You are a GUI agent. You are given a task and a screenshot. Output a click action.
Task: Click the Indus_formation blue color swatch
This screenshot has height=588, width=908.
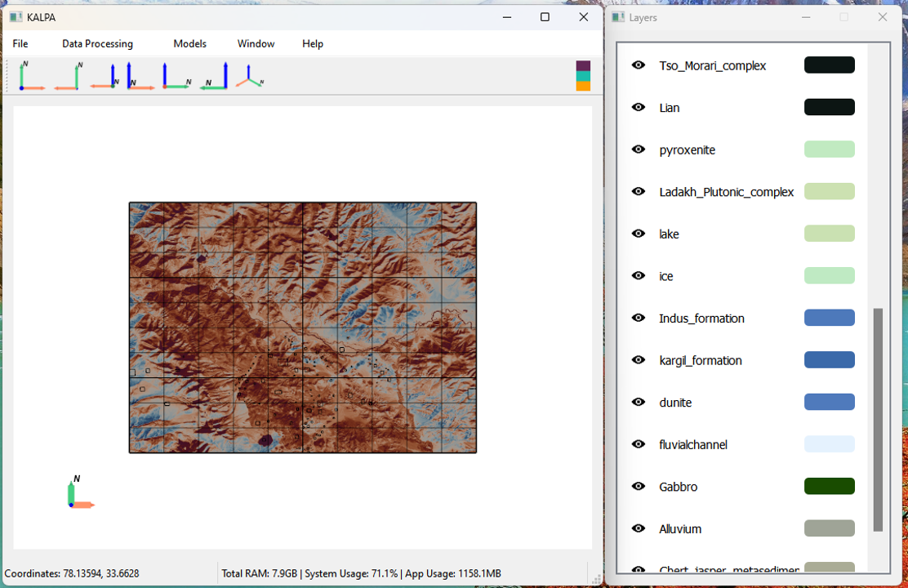click(830, 318)
